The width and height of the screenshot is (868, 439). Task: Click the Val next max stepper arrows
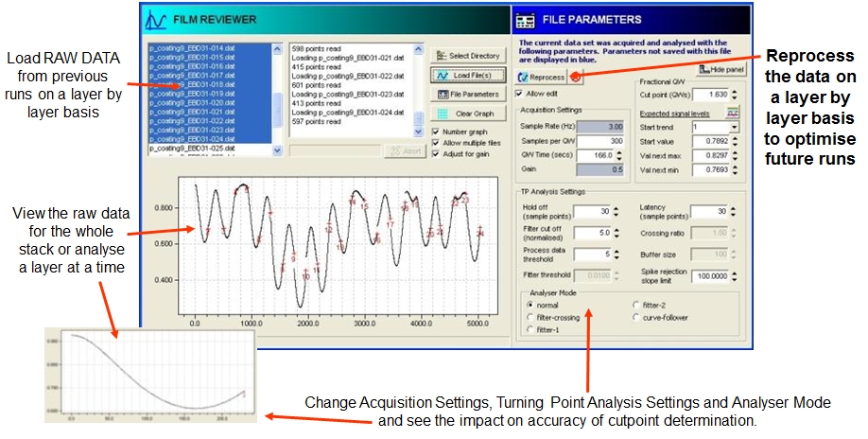(x=734, y=156)
